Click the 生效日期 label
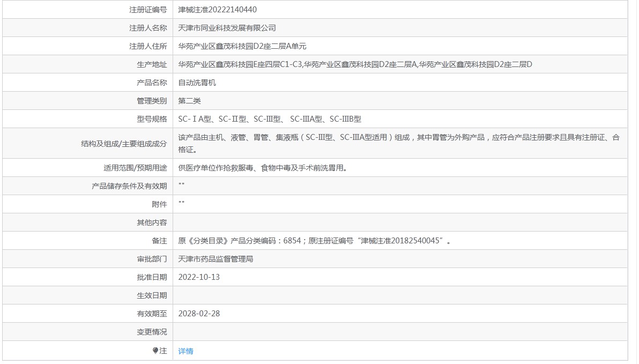The image size is (639, 364). click(x=152, y=295)
